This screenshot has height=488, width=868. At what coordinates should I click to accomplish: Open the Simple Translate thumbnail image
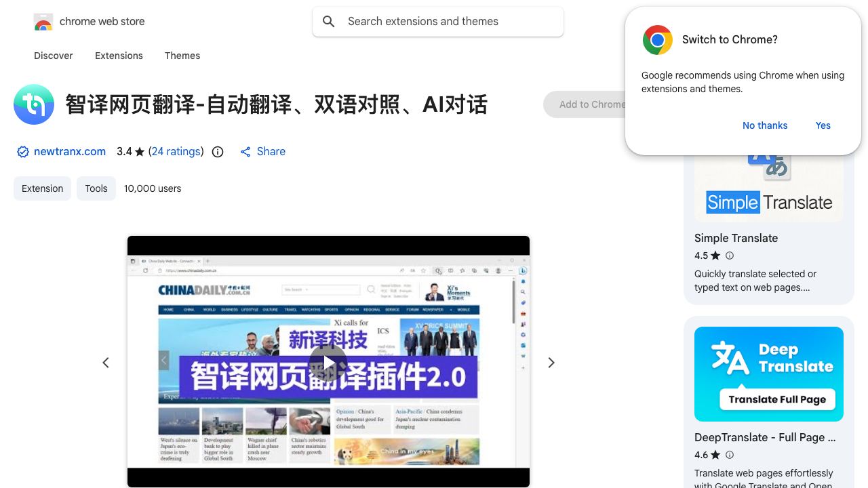click(769, 188)
